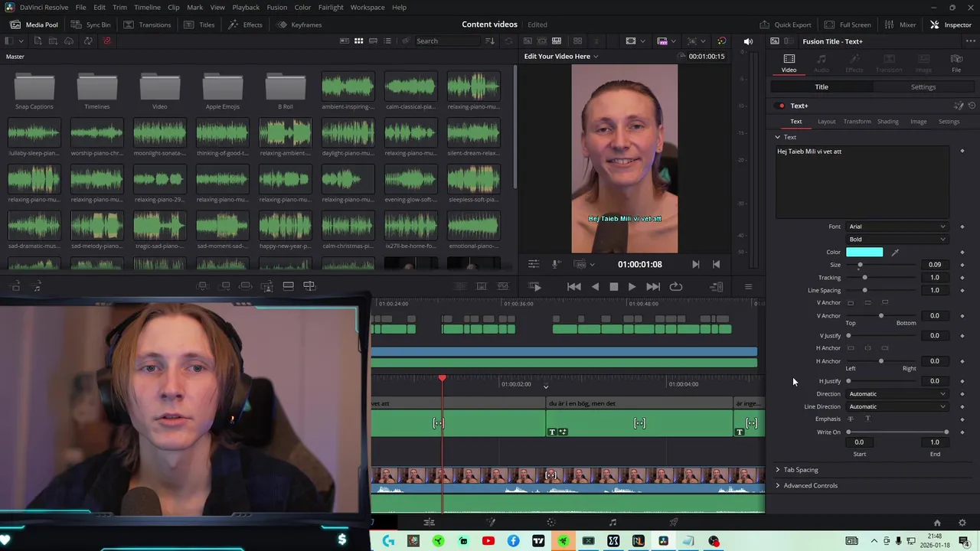This screenshot has height=551, width=980.
Task: Open the Transform tab of Text+
Action: click(857, 121)
